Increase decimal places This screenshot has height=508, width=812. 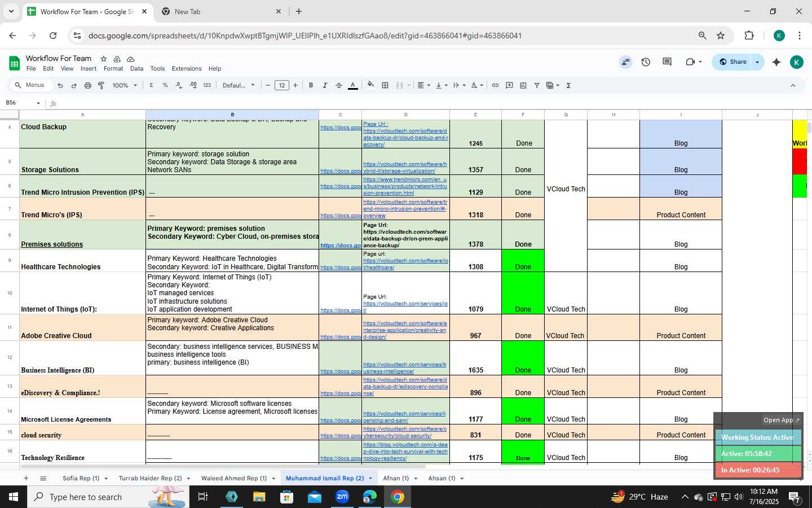coord(193,85)
